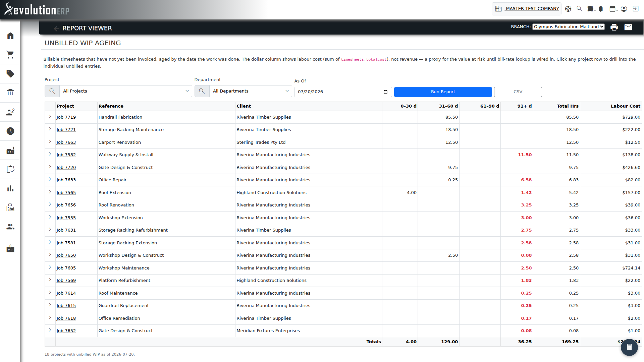644x362 pixels.
Task: Click the evolutionERP logo
Action: pos(37,9)
